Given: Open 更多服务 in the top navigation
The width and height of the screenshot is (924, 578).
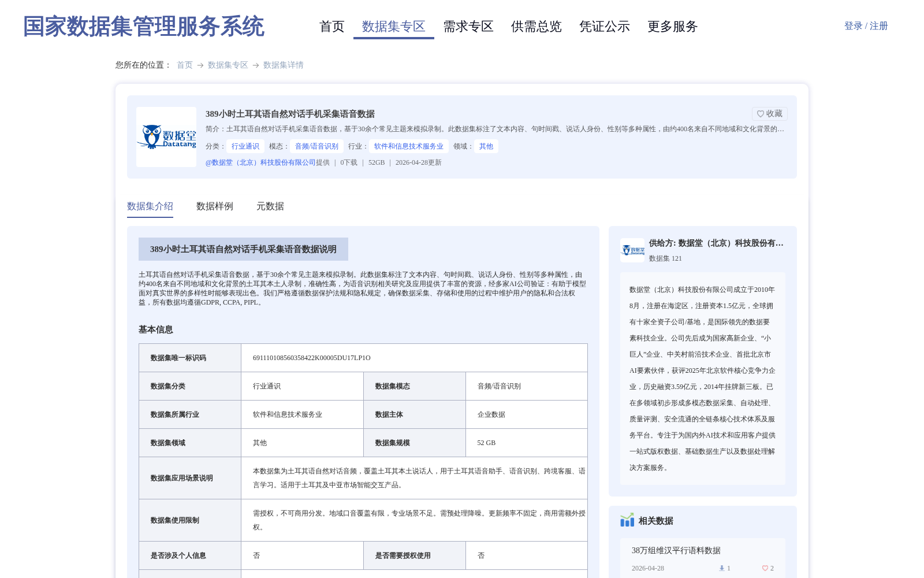Looking at the screenshot, I should pos(673,27).
